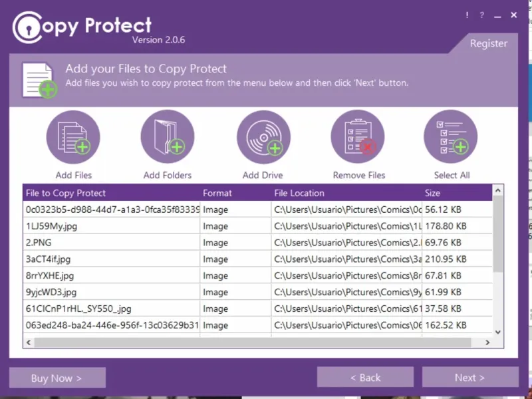Click the horizontal scrollbar right arrow
532x399 pixels.
tap(487, 342)
